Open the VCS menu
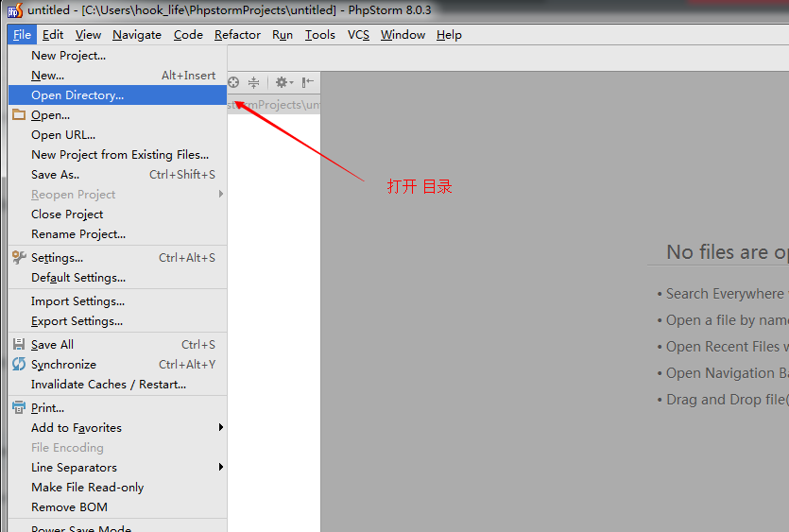 [x=358, y=35]
